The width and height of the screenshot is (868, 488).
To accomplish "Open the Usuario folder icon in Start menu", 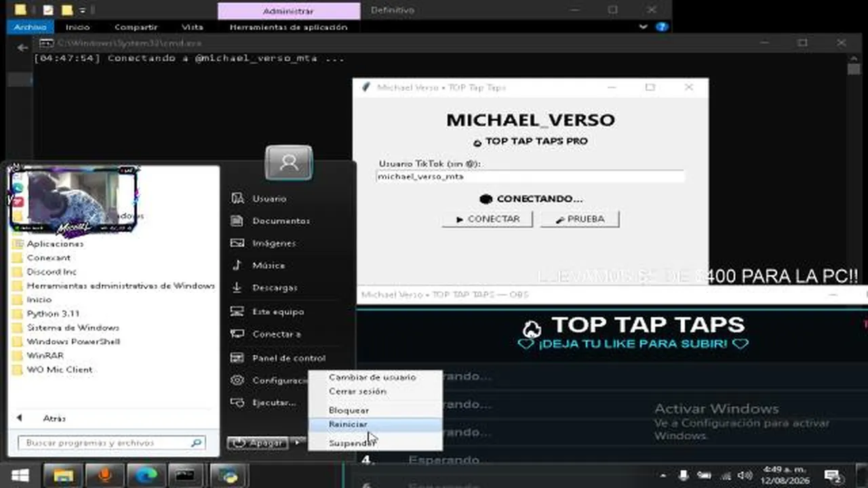I will (x=237, y=199).
